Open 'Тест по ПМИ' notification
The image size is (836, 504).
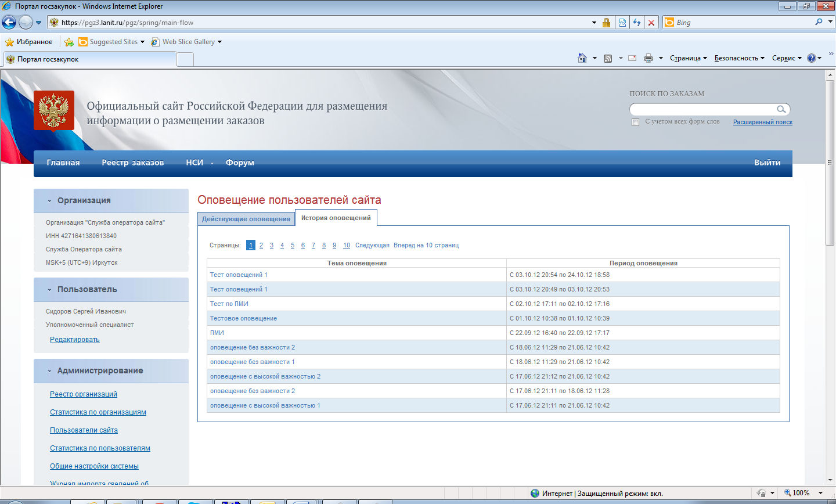[x=229, y=304]
